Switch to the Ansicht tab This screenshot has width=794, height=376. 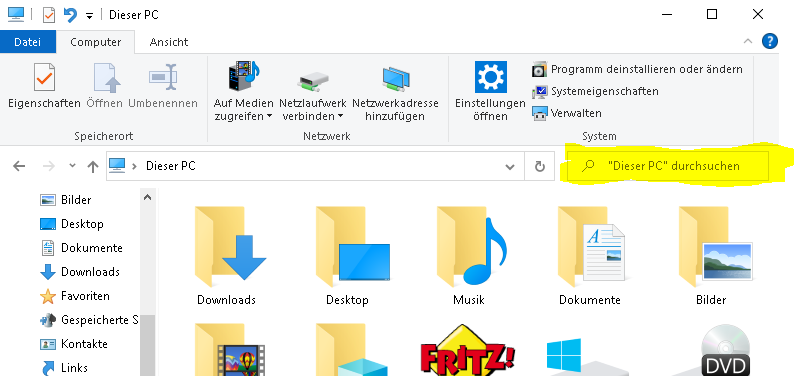pyautogui.click(x=169, y=42)
